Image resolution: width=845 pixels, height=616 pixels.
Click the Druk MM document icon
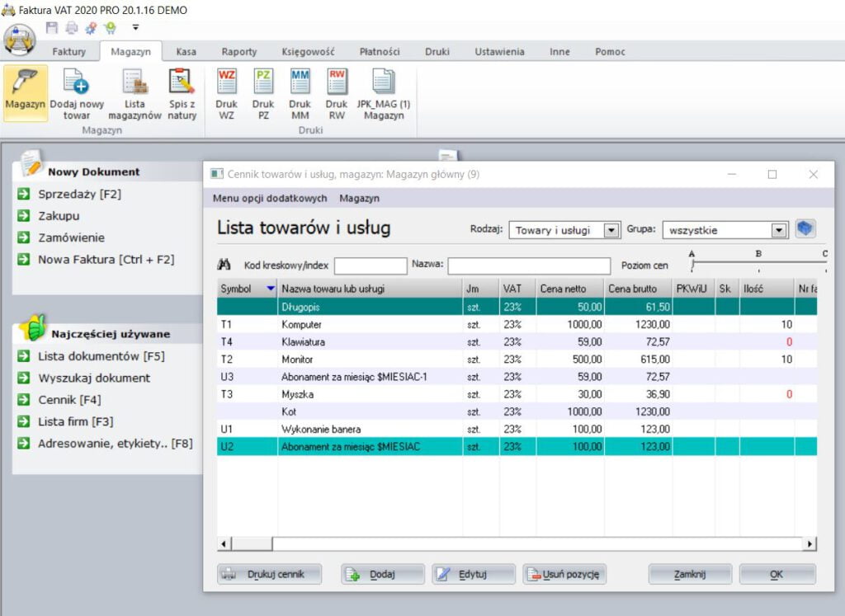[x=300, y=82]
